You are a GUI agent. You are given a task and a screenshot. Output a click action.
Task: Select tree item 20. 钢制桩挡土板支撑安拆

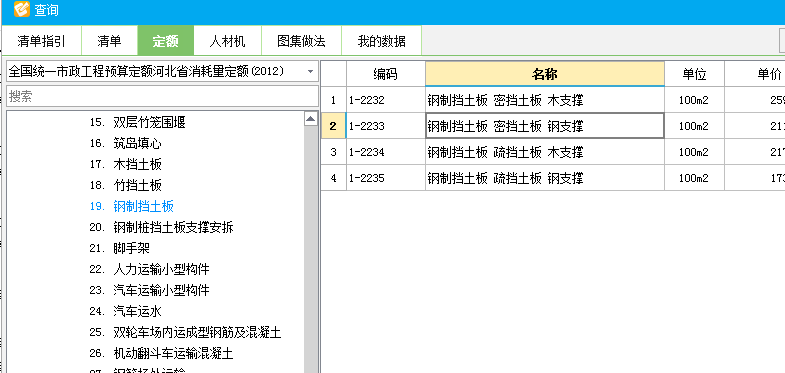tap(161, 227)
